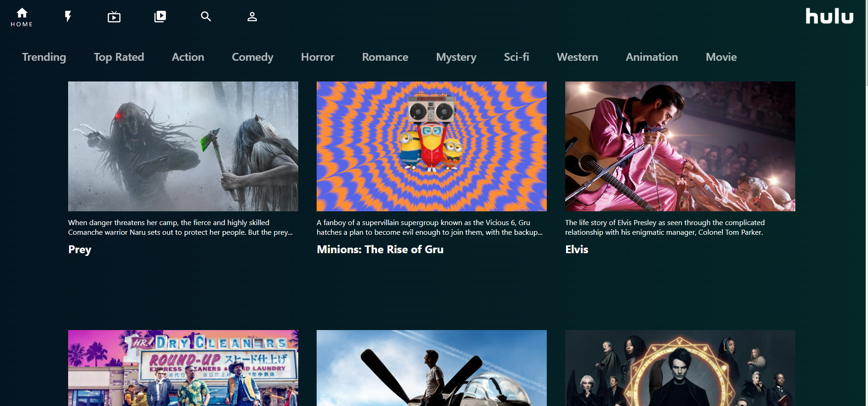Open the Horror genre tab

pos(318,57)
